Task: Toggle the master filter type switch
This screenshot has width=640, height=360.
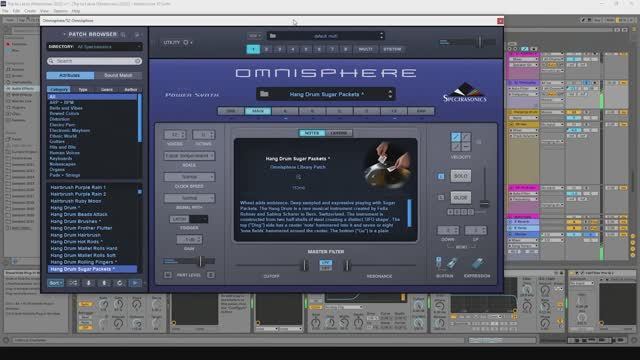Action: tap(326, 265)
